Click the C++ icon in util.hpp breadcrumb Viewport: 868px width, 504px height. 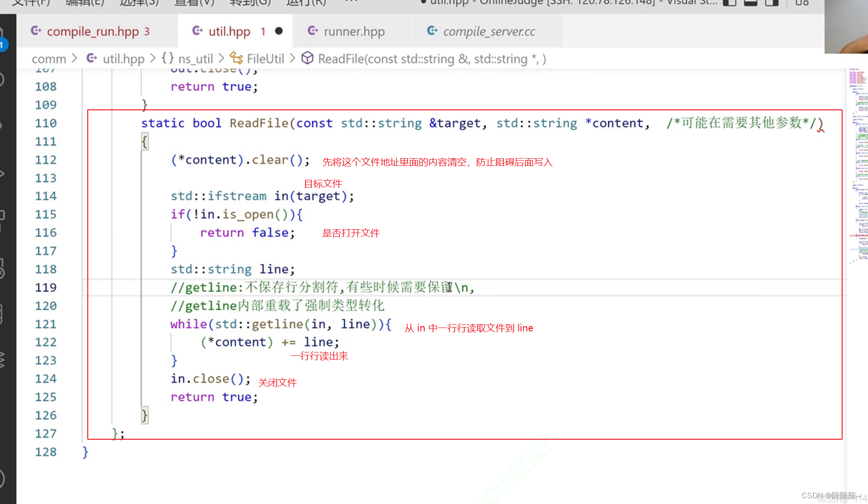pos(92,59)
